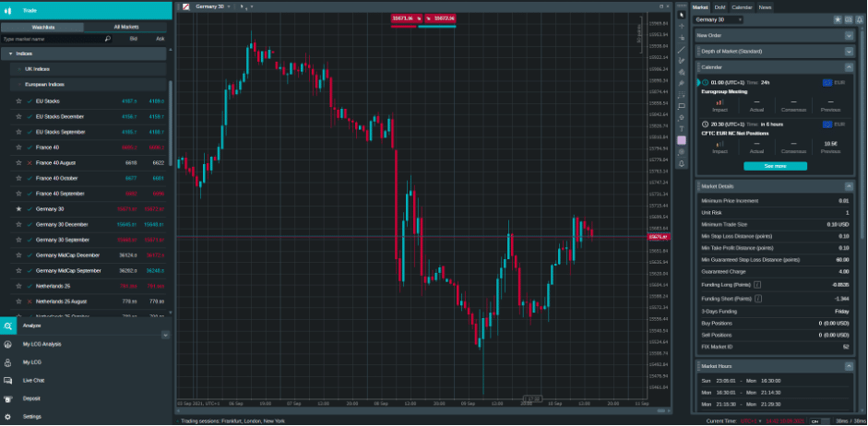Open chart alerts bell in drawing toolbar
This screenshot has width=868, height=426.
coord(682,163)
